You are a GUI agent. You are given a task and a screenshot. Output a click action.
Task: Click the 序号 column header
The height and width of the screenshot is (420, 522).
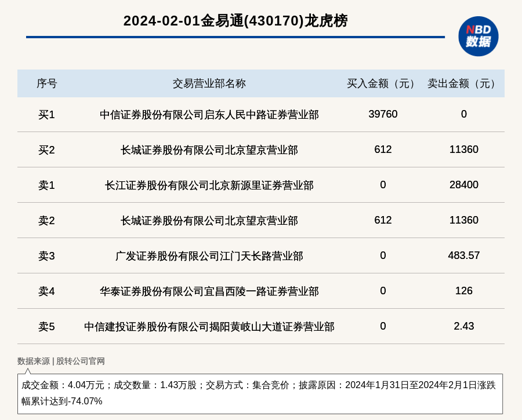46,83
